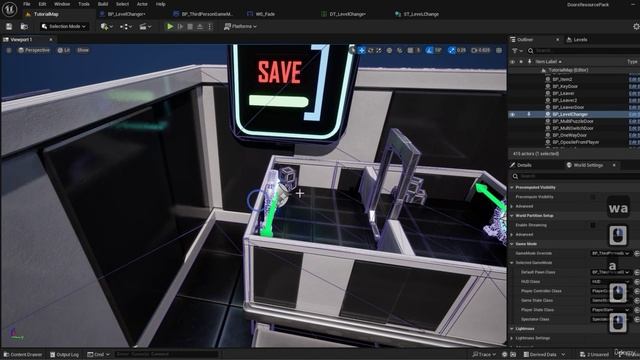Open Outliner filter dropdown
This screenshot has width=640, height=360.
[517, 51]
